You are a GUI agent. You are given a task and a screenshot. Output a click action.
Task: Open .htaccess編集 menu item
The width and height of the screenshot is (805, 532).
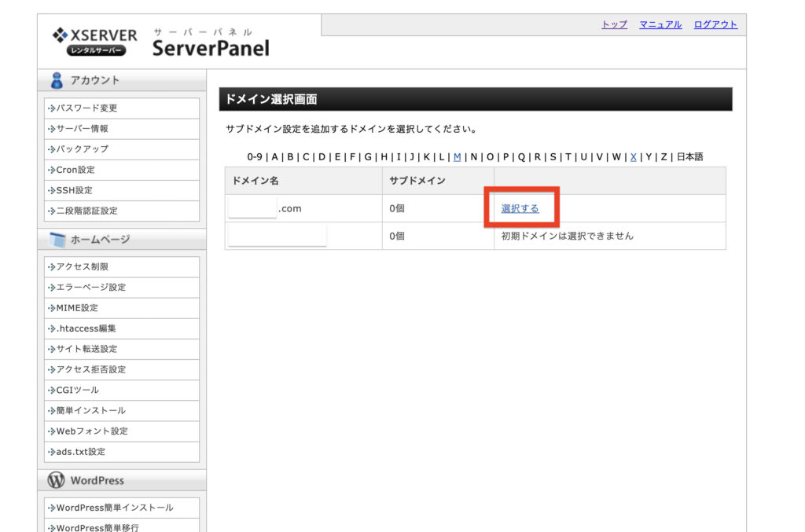[x=122, y=328]
